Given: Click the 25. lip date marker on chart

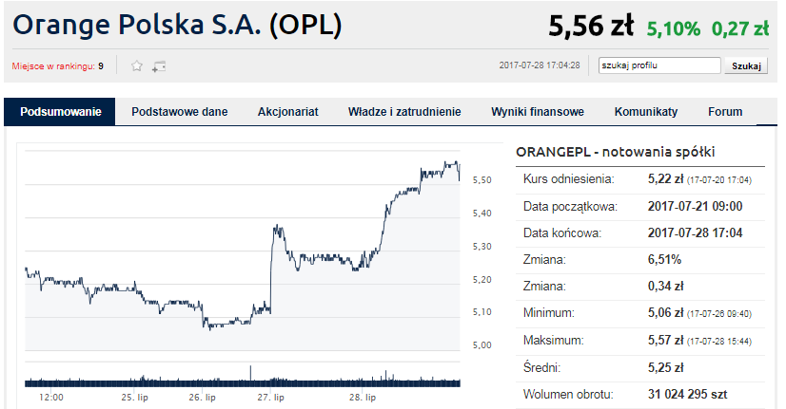Looking at the screenshot, I should 134,397.
